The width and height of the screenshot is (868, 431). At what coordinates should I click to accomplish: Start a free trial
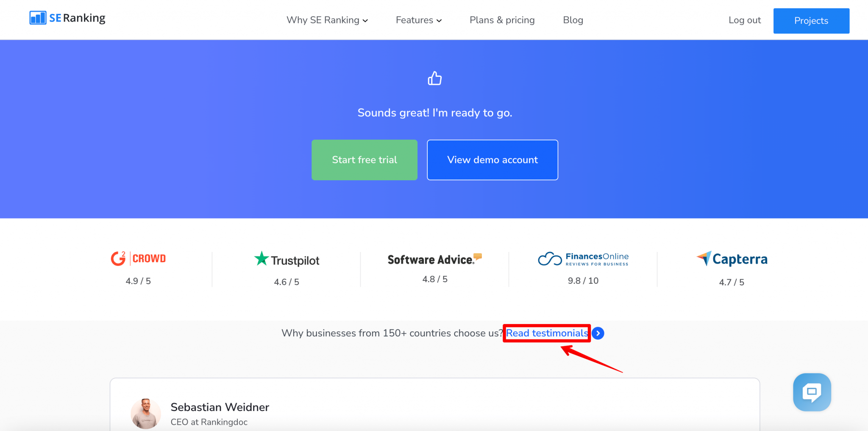(364, 160)
